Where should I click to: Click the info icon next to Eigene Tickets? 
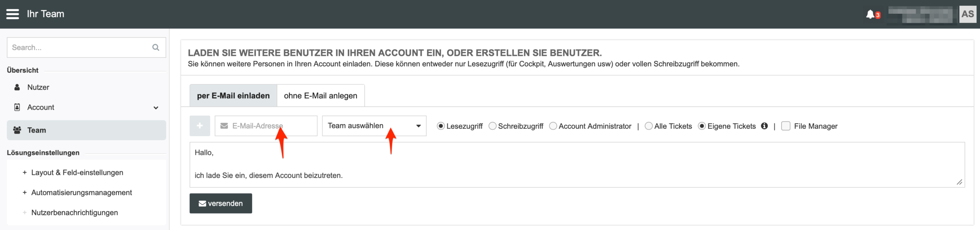764,126
